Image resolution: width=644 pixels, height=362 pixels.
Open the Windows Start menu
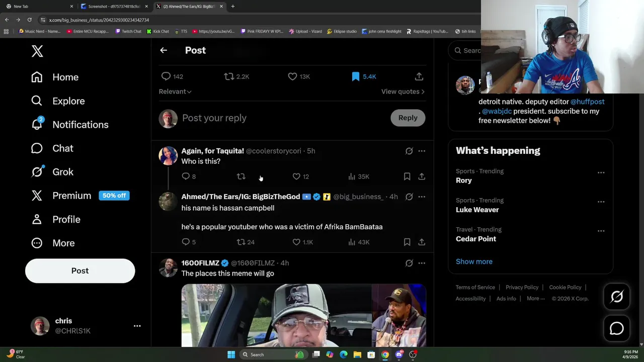231,354
